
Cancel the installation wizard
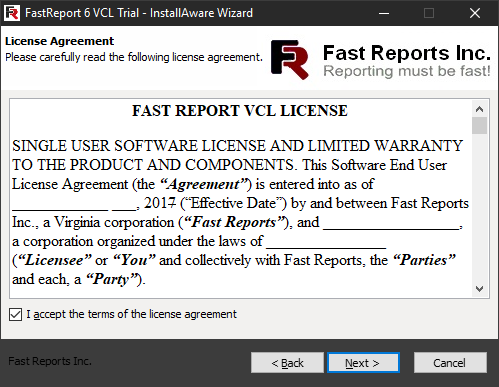point(450,363)
